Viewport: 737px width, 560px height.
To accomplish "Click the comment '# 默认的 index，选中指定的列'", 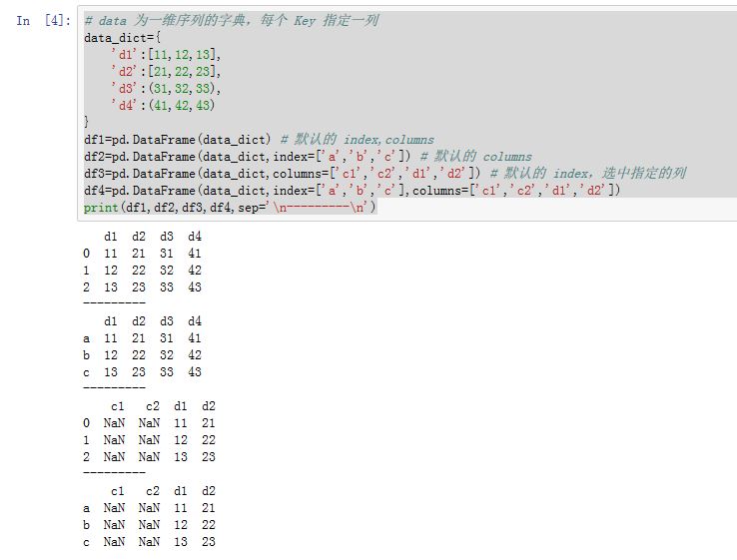I will [x=588, y=174].
